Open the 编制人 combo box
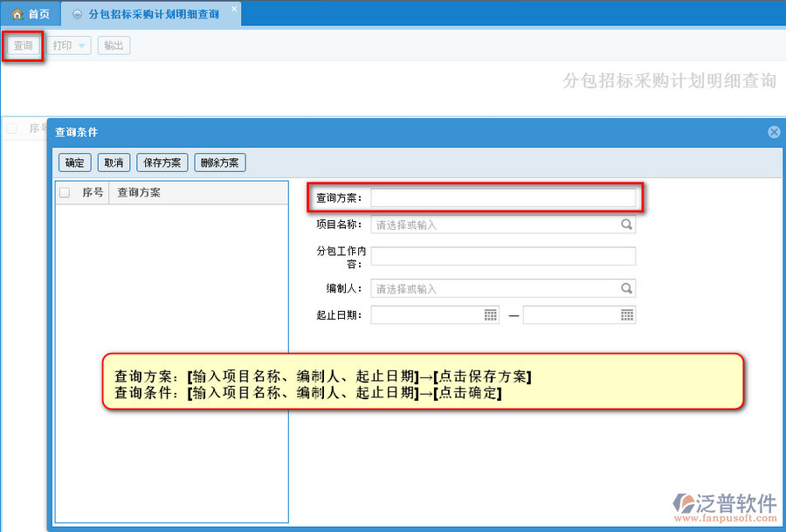This screenshot has width=786, height=532. point(494,288)
